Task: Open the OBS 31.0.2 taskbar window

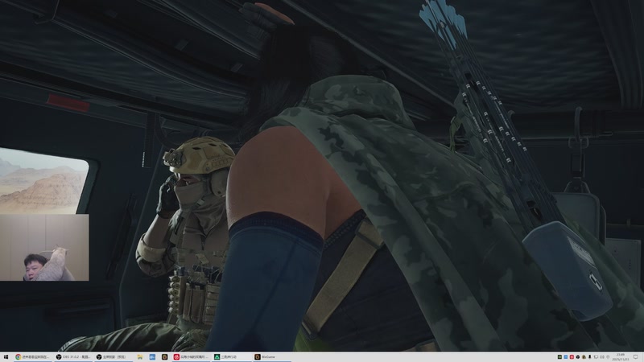Action: (72, 357)
